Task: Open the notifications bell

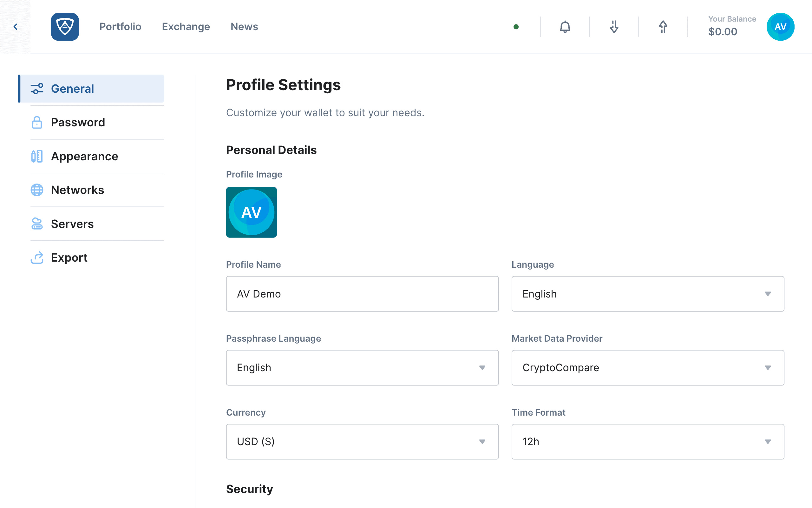Action: click(565, 27)
